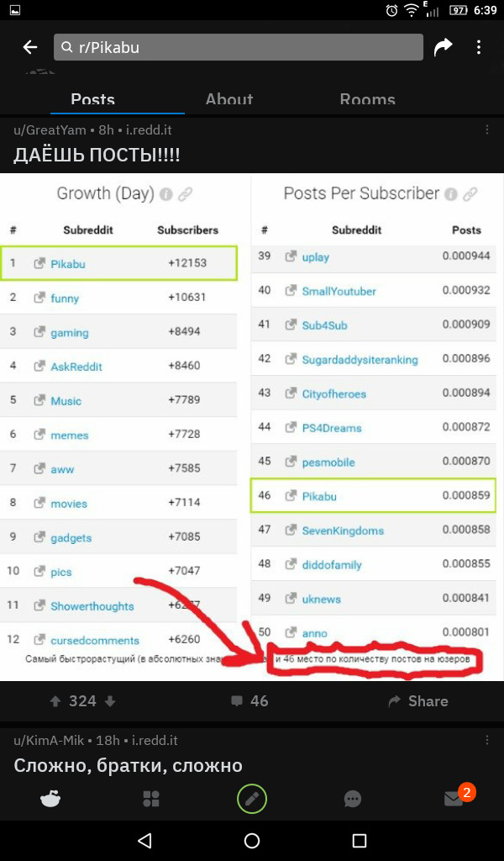504x861 pixels.
Task: Go to the Reddit home feed icon
Action: (50, 799)
